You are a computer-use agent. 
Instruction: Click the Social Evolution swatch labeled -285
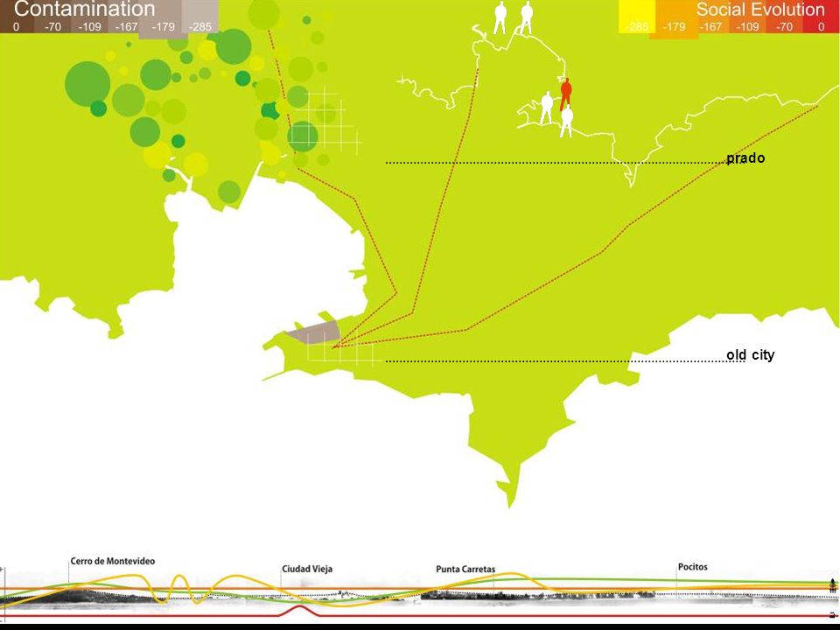(637, 17)
